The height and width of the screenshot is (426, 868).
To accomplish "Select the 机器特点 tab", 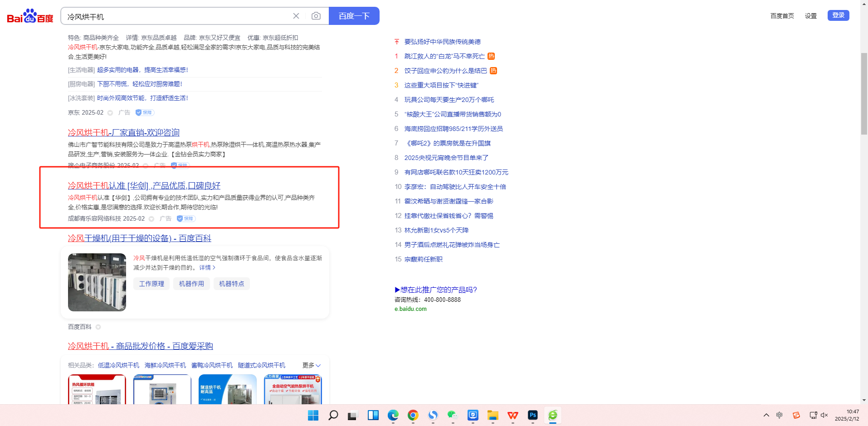I will (x=231, y=284).
